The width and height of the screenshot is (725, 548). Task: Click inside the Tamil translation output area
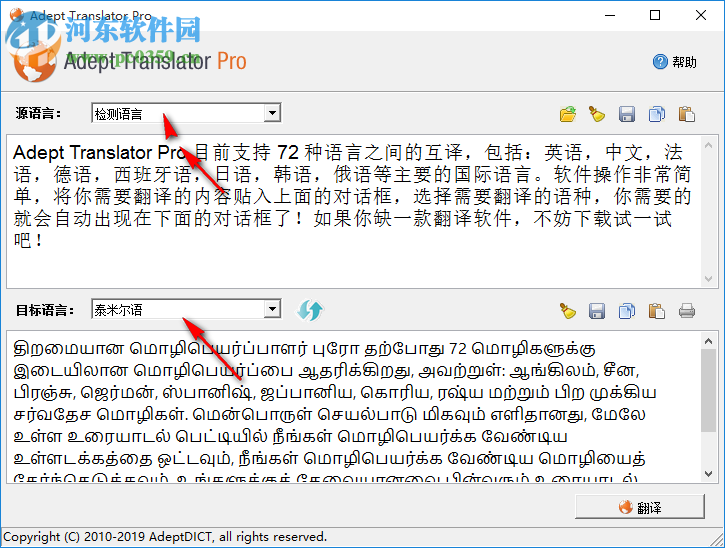(353, 407)
